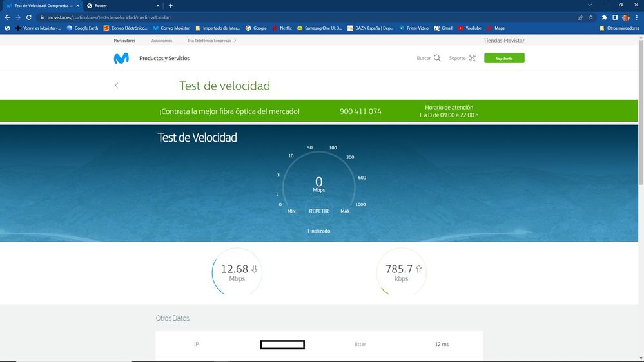
Task: Open the Netflix bookmark
Action: (x=281, y=28)
